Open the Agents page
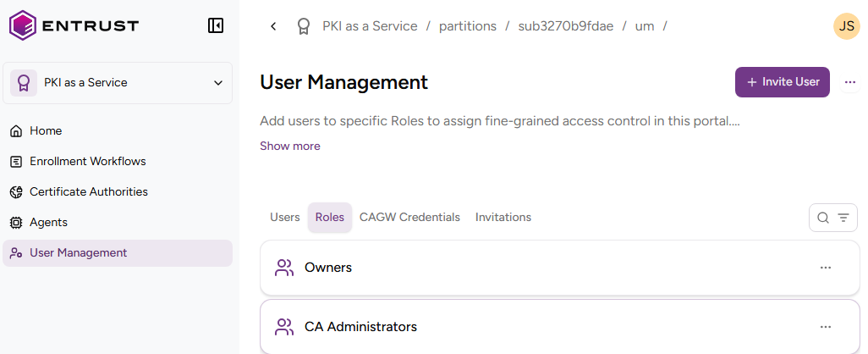 click(x=48, y=223)
